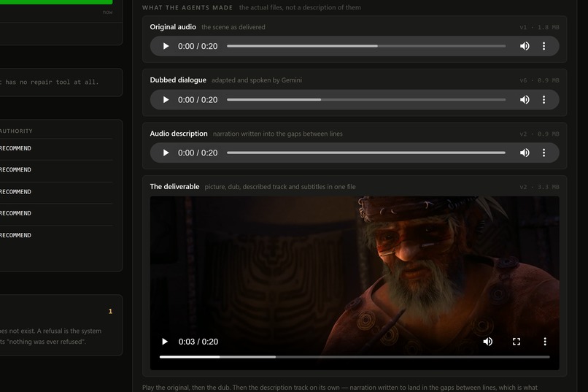The height and width of the screenshot is (392, 588).
Task: Click the AUTHORITY column header
Action: click(x=16, y=131)
